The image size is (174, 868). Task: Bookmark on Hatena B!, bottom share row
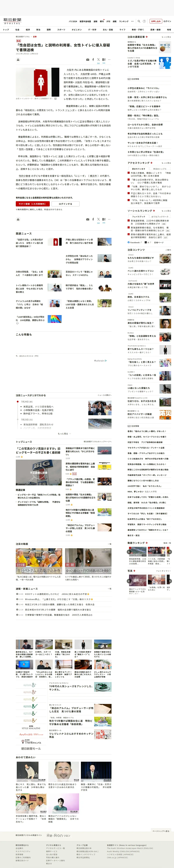[104, 219]
